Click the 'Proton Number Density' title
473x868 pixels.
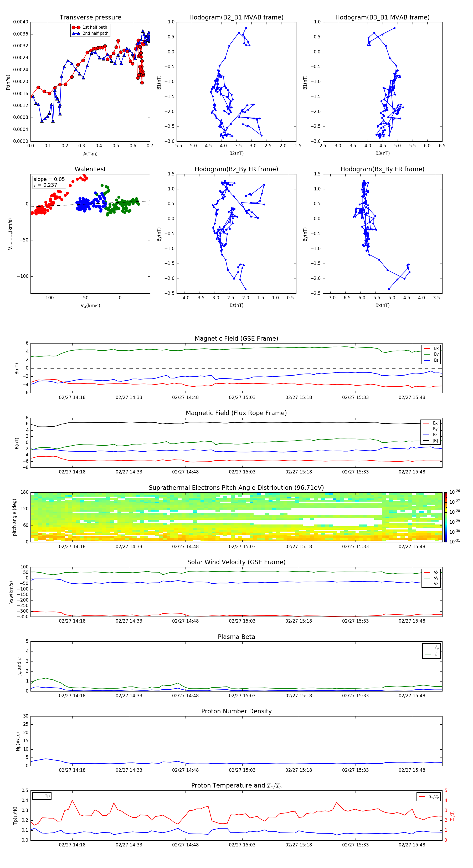click(x=236, y=711)
